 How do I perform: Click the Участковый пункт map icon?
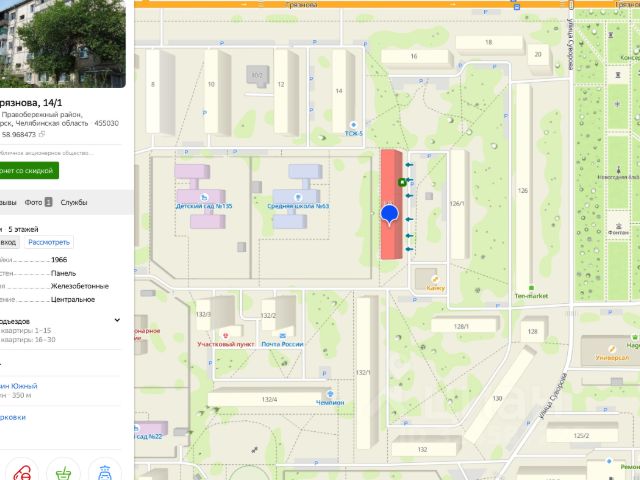pyautogui.click(x=225, y=336)
